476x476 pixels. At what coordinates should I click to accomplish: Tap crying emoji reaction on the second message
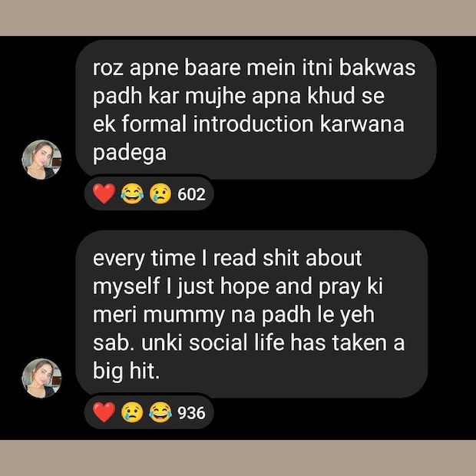(132, 412)
